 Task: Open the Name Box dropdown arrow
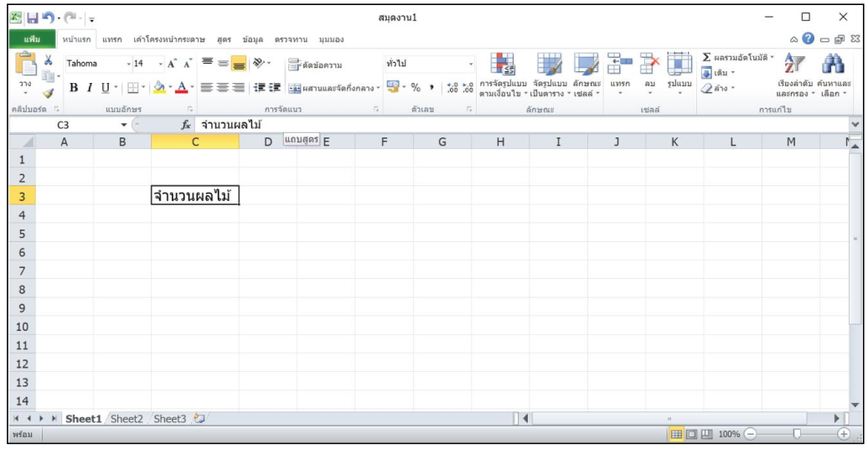[x=124, y=125]
